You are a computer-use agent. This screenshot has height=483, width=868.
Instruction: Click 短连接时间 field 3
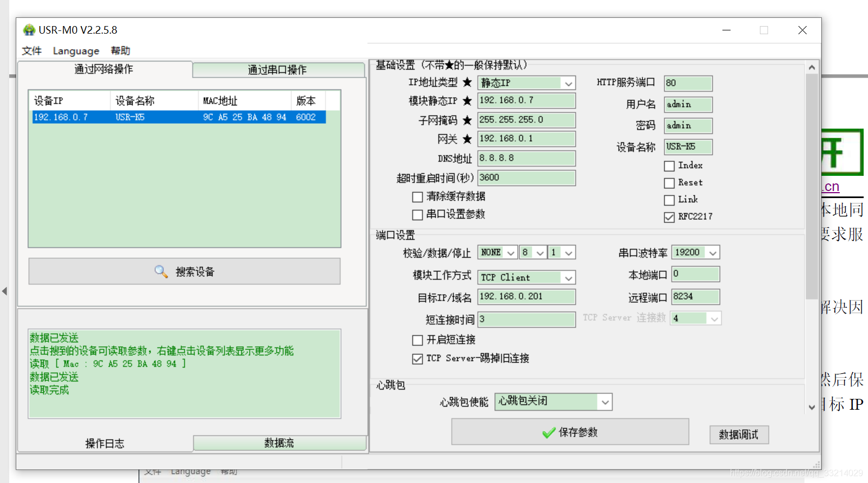pyautogui.click(x=526, y=320)
